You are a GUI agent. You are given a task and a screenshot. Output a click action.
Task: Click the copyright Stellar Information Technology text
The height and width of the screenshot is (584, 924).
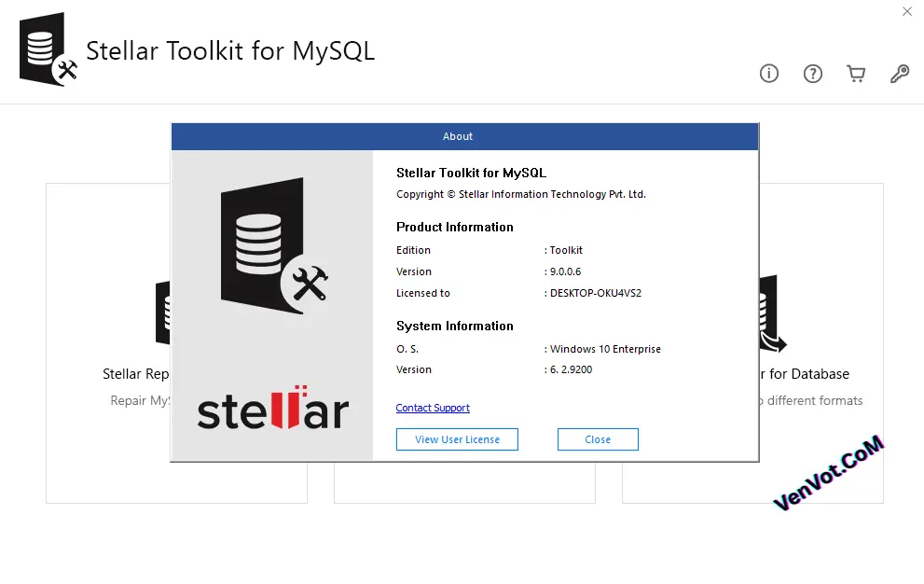(521, 194)
